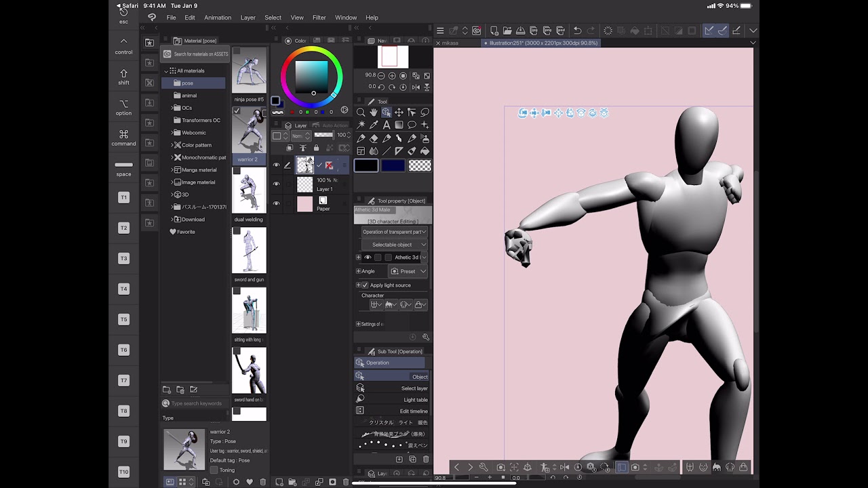Expand the Manga material folder

pyautogui.click(x=172, y=170)
